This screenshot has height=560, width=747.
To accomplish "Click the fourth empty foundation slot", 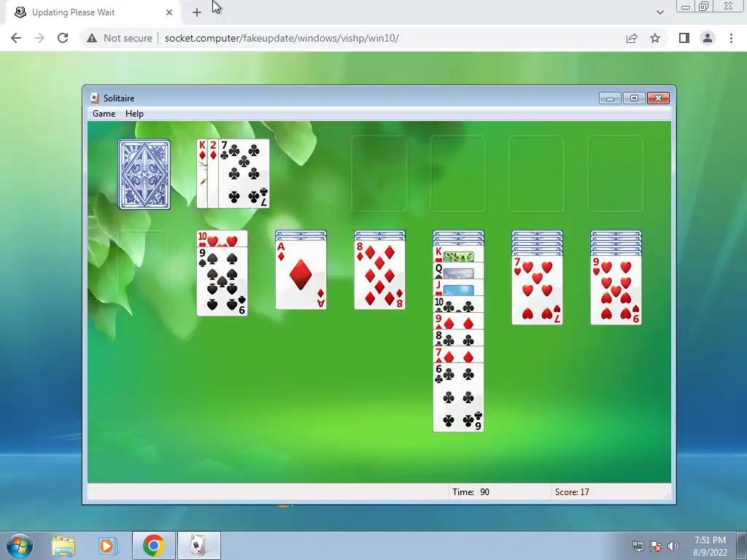I will 616,174.
